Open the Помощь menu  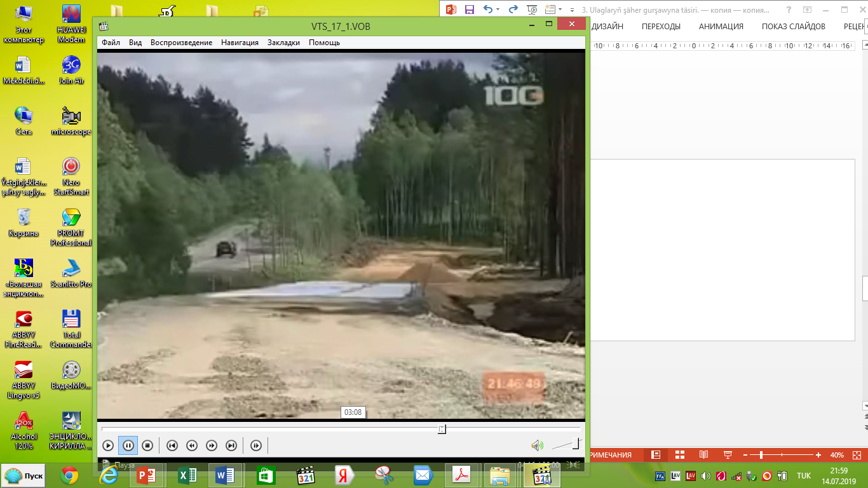324,43
